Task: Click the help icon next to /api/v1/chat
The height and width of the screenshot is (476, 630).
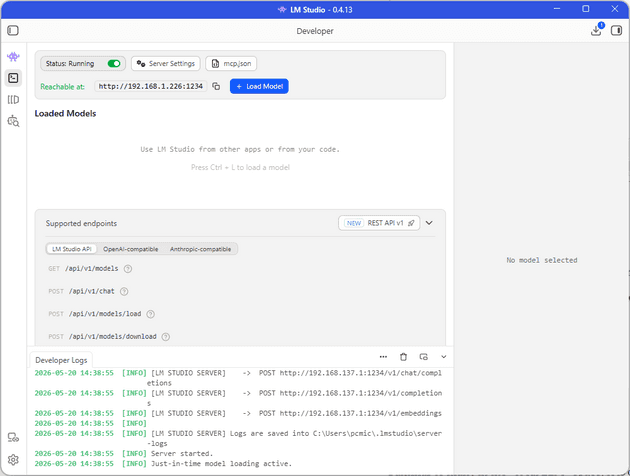Action: [x=124, y=292]
